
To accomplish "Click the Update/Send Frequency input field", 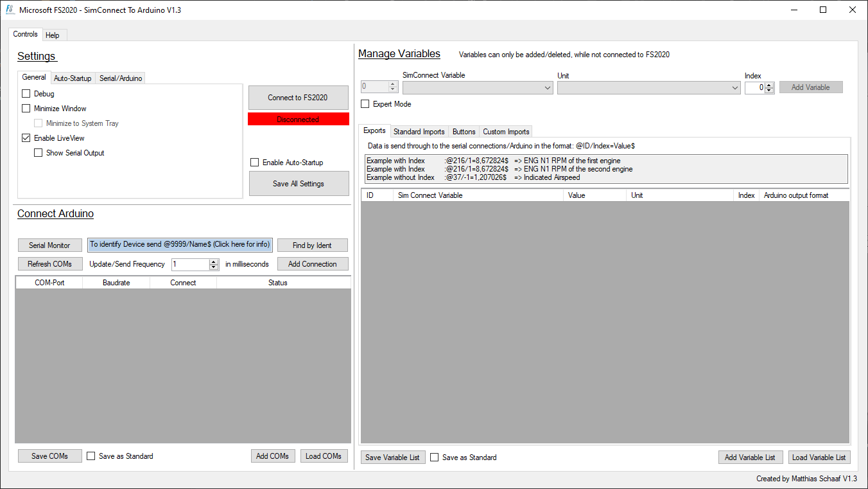I will pos(190,264).
